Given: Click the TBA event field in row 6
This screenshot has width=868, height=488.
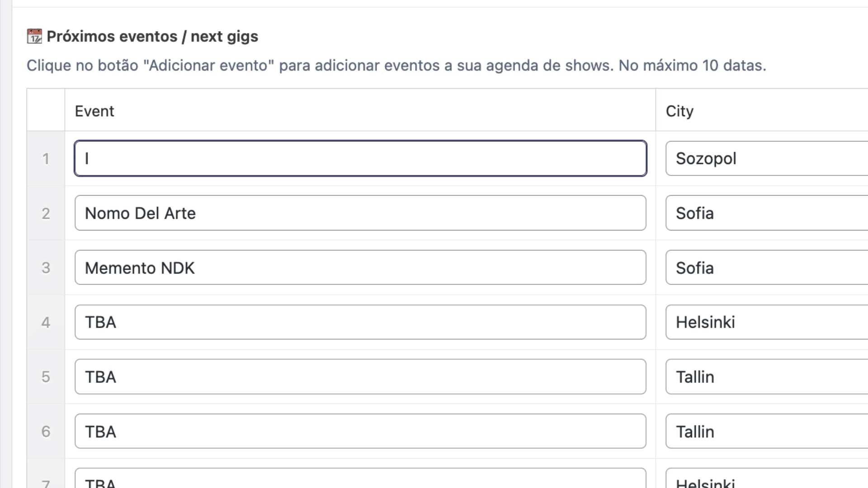Looking at the screenshot, I should pos(360,432).
